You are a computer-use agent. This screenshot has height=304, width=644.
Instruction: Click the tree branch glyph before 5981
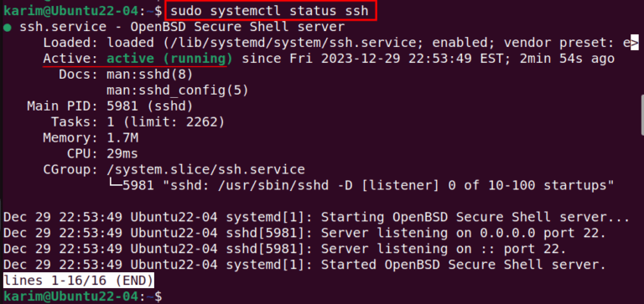[x=114, y=185]
